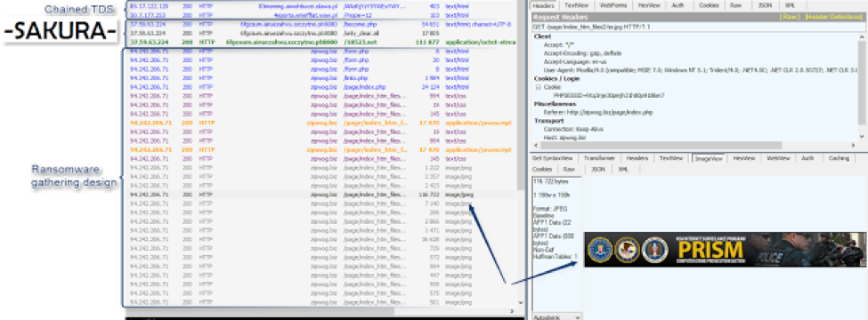Viewport: 868px width, 320px height.
Task: Open the AutoShrink dropdown below image info
Action: pos(557,317)
